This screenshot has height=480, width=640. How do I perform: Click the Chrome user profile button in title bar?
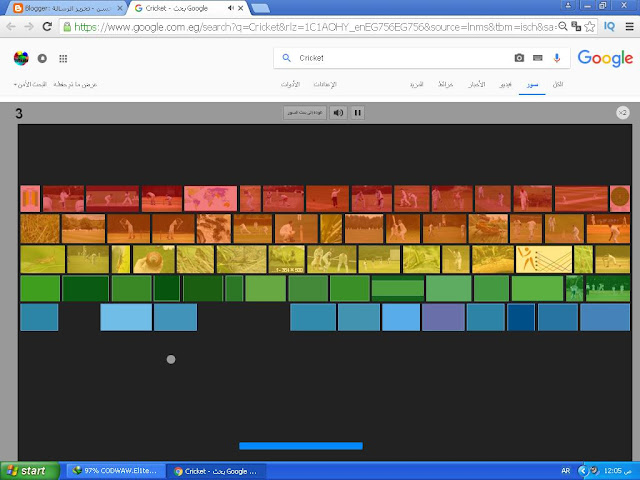pos(568,5)
